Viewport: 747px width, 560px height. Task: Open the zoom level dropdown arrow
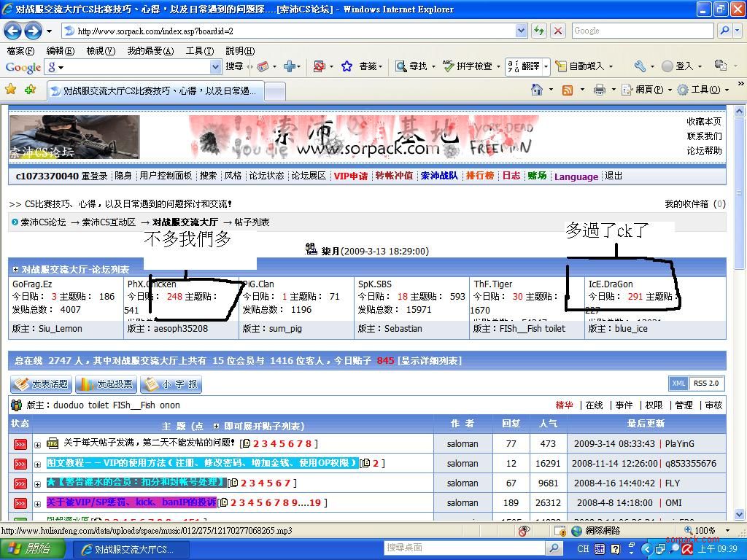point(727,531)
